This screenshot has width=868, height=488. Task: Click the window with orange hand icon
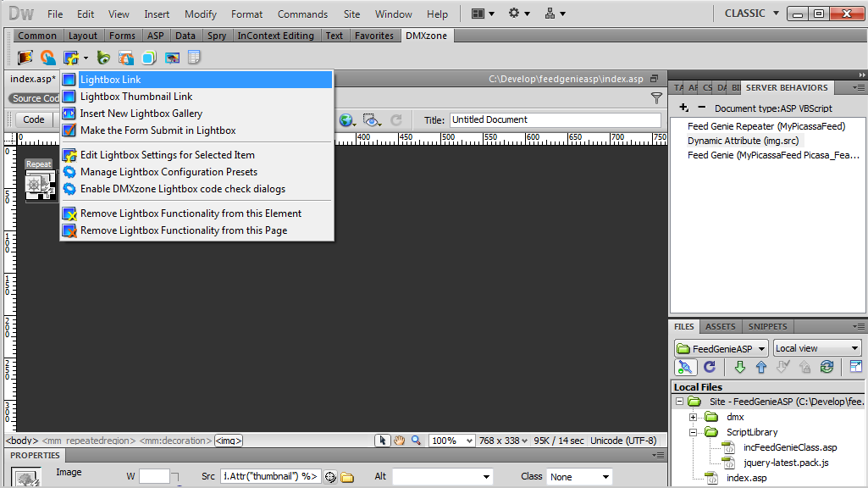126,58
